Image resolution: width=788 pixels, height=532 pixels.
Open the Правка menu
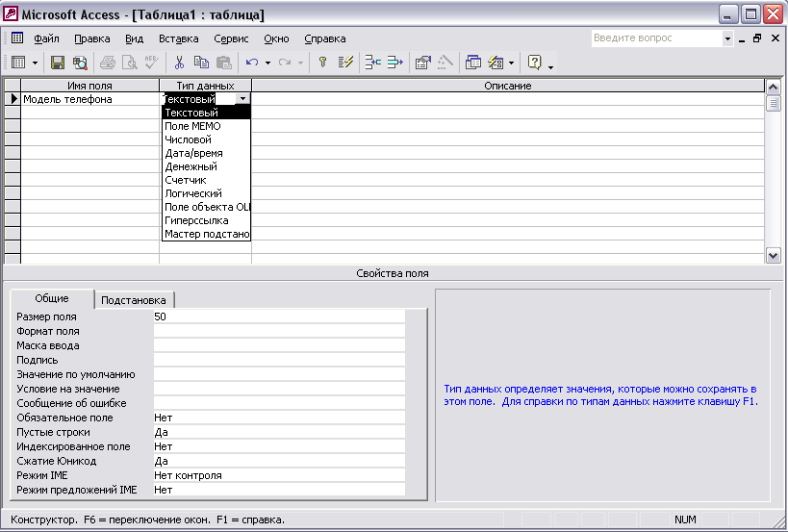(92, 38)
